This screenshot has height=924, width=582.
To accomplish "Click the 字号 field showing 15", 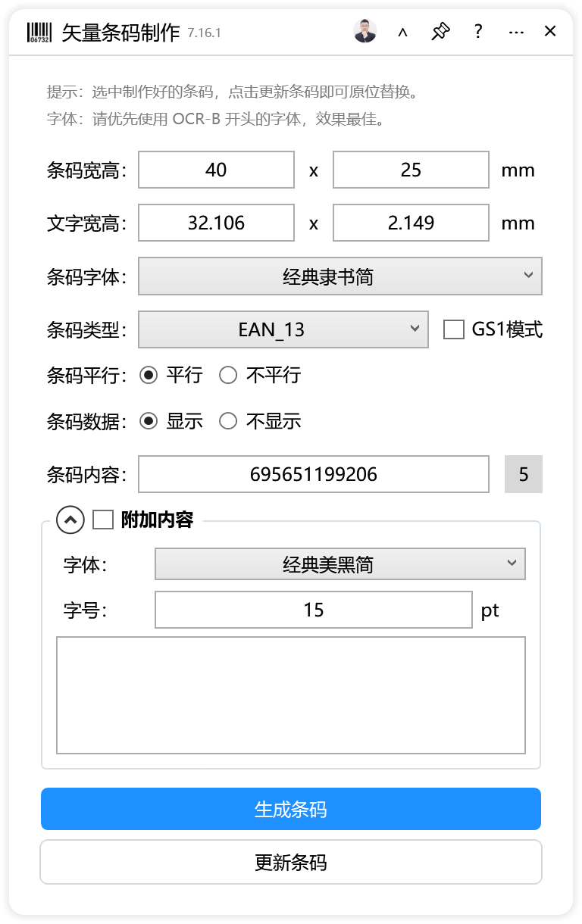I will 314,610.
